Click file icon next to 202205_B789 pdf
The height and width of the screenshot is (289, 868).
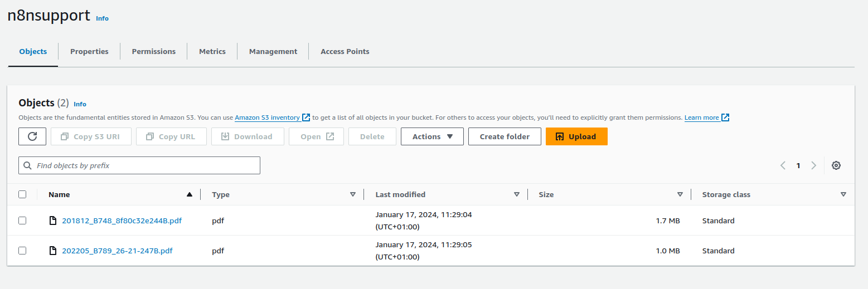click(53, 251)
